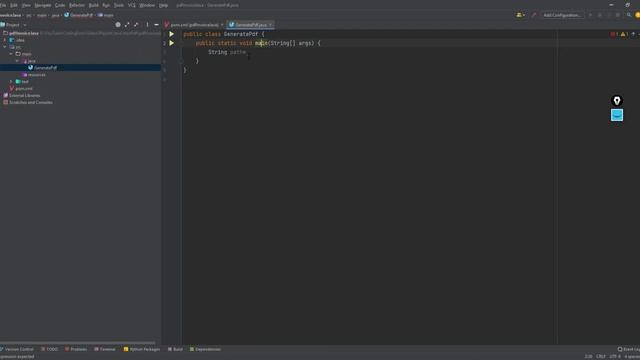Collapse the main folder in tree
This screenshot has height=360, width=640.
(x=11, y=54)
